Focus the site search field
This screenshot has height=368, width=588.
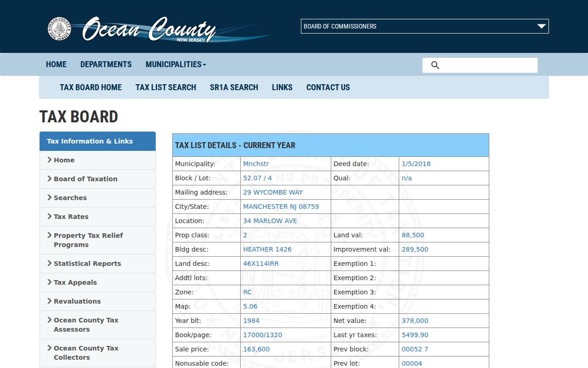[480, 65]
